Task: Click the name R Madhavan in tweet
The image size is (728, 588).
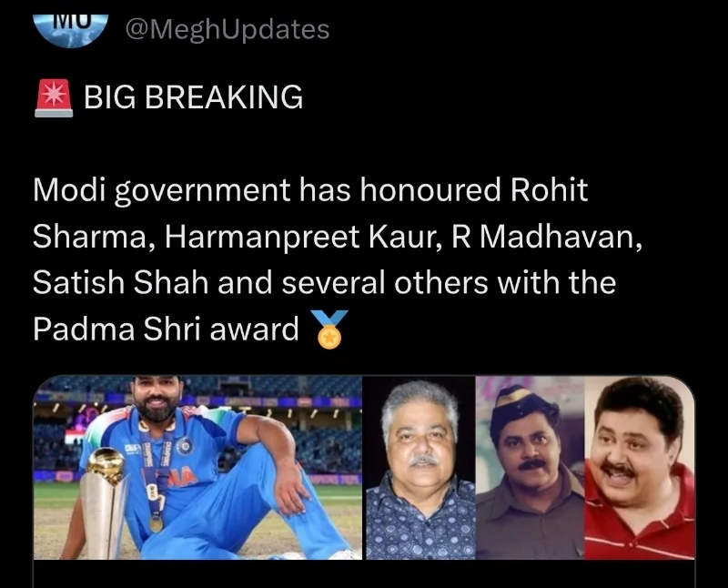Action: point(547,237)
